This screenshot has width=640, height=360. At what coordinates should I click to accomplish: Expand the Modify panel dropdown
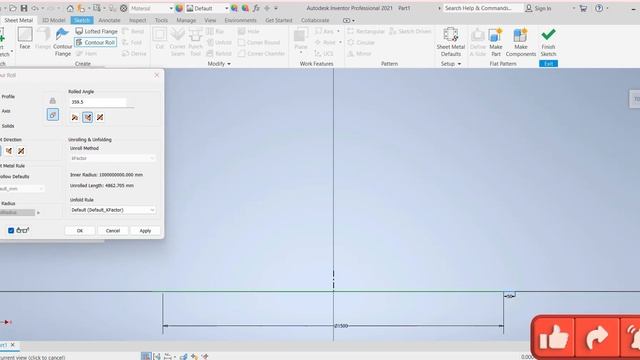pyautogui.click(x=219, y=64)
